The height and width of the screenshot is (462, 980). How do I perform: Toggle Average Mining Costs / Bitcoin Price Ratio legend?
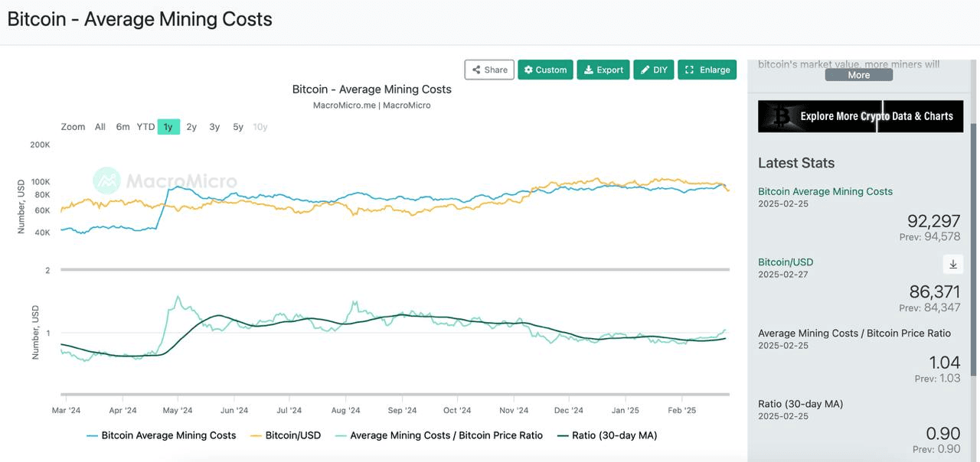[439, 435]
